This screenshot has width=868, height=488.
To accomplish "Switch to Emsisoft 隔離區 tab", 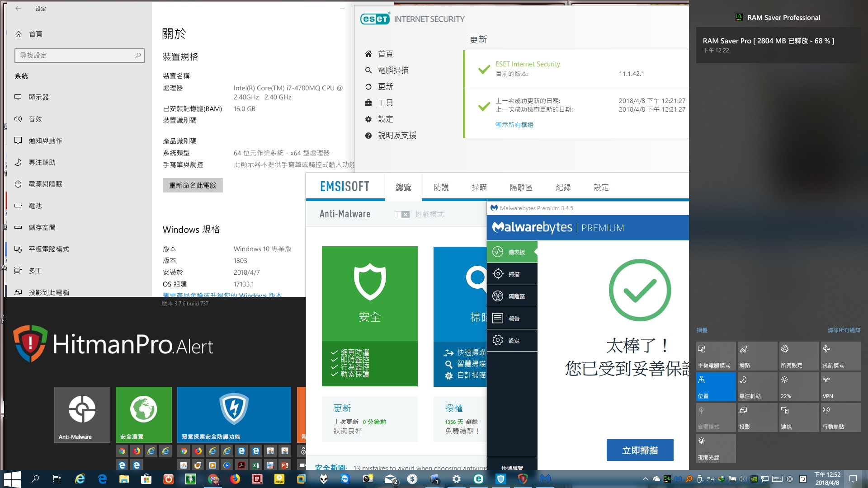I will tap(521, 187).
